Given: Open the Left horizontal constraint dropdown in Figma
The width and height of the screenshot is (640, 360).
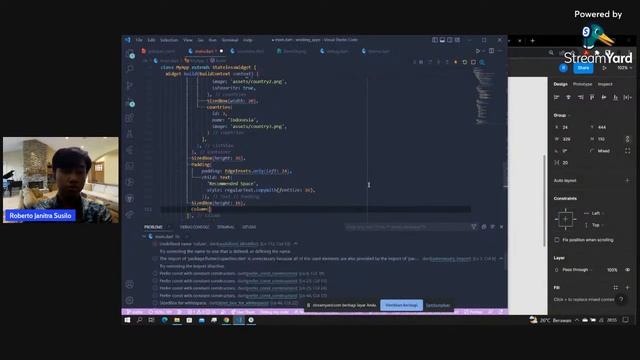Looking at the screenshot, I should click(x=597, y=213).
